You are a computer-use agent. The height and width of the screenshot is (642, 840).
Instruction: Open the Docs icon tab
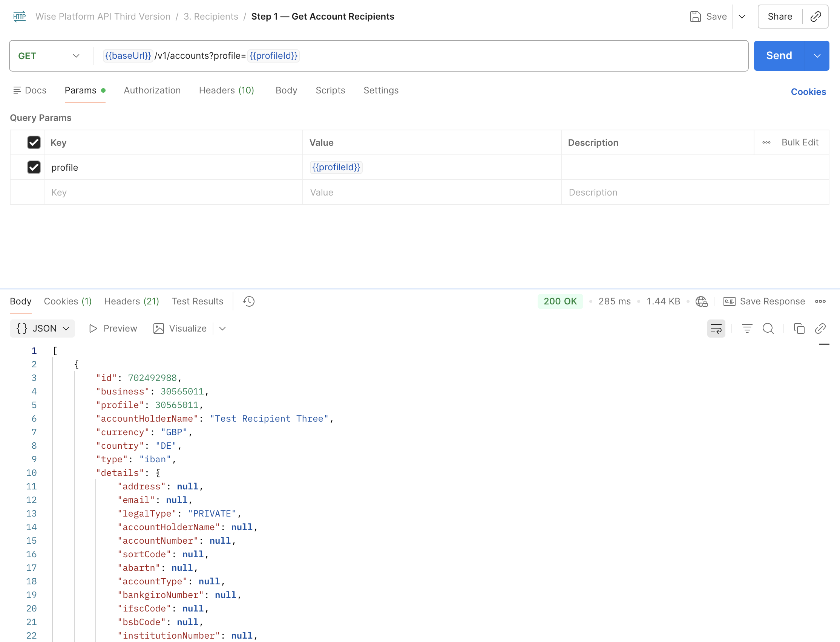coord(30,90)
